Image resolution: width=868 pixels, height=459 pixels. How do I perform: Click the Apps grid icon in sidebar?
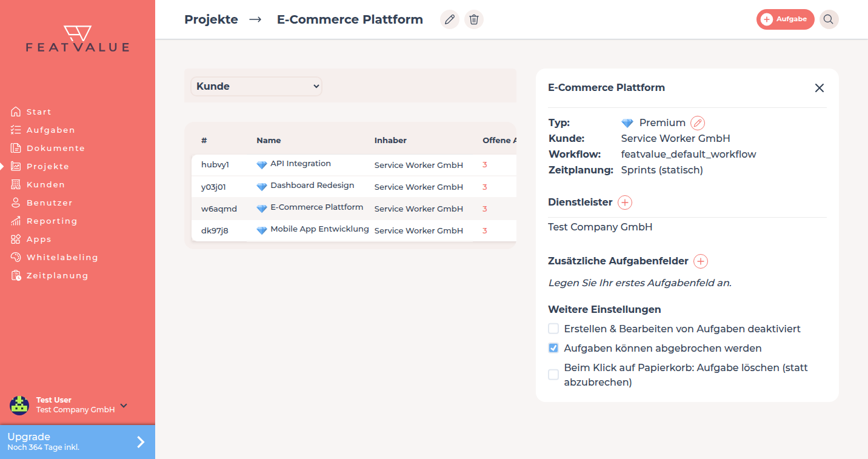(x=16, y=239)
